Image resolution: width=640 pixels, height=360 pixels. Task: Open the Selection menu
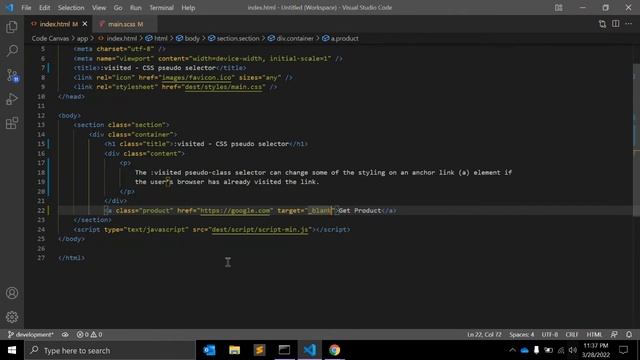[71, 8]
